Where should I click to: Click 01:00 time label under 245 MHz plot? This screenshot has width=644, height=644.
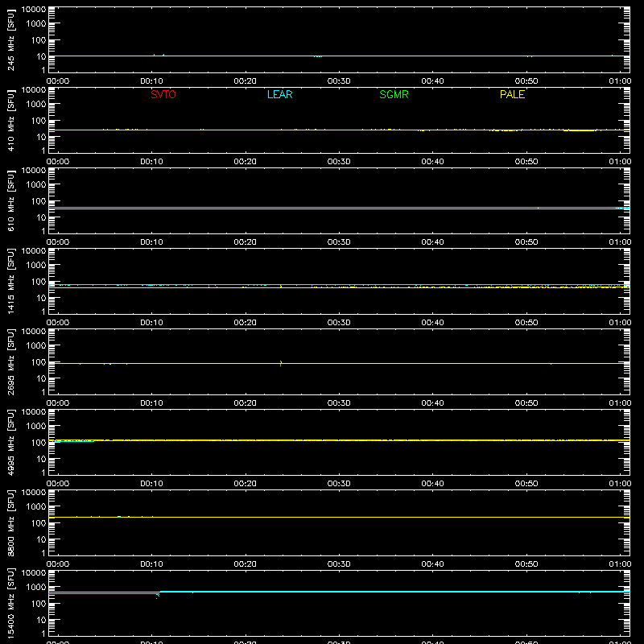tap(620, 81)
